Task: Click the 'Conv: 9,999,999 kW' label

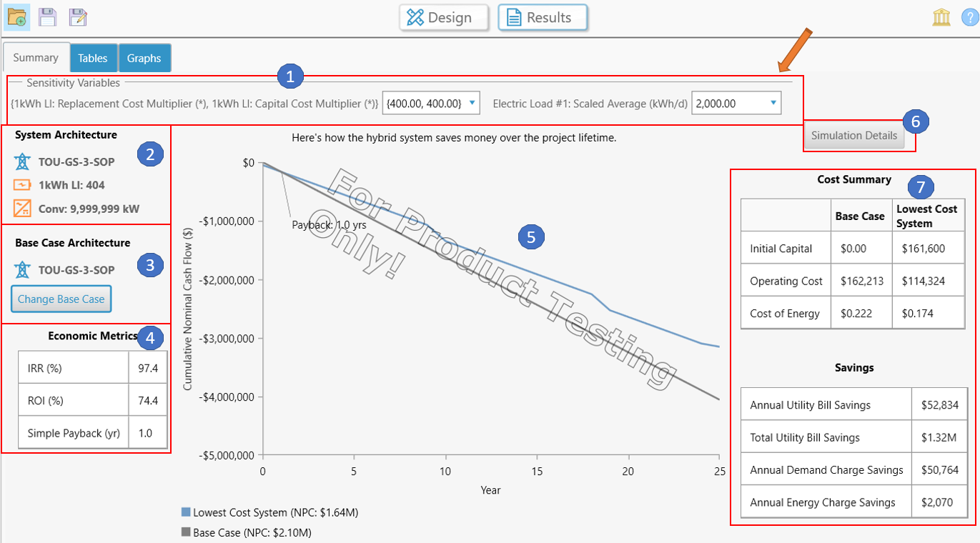Action: [89, 209]
